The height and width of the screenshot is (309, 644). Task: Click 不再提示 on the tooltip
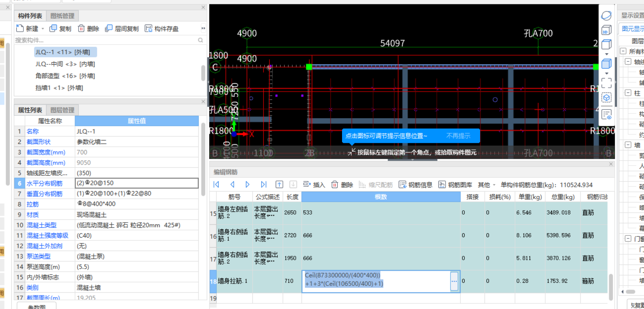458,136
